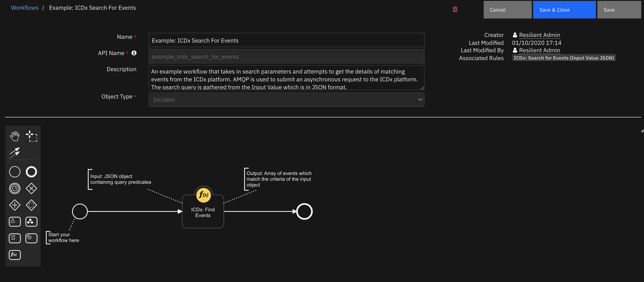
Task: Select the end event circle on canvas
Action: tap(304, 211)
